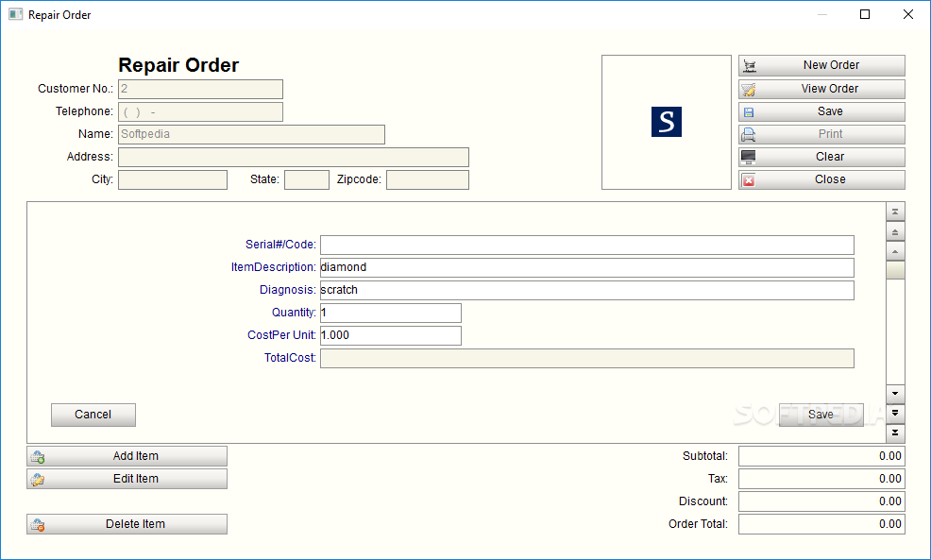Click the Customer No. field
The width and height of the screenshot is (931, 560).
[x=201, y=89]
